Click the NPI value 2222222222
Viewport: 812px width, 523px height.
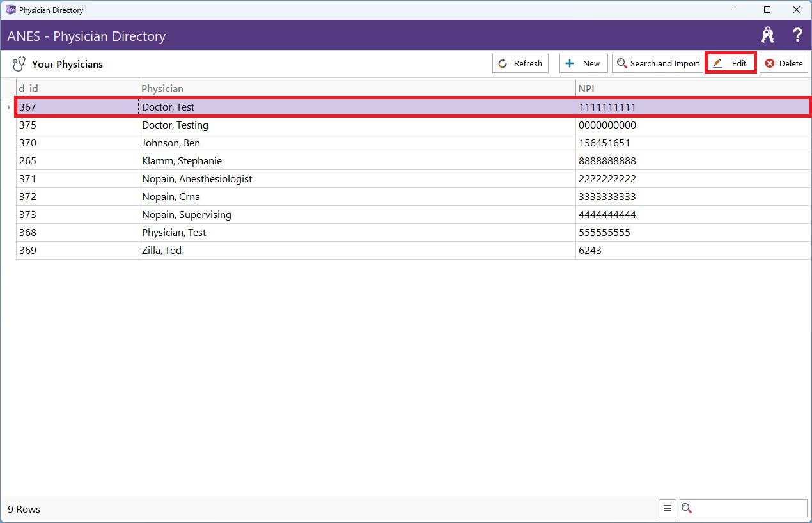tap(607, 179)
